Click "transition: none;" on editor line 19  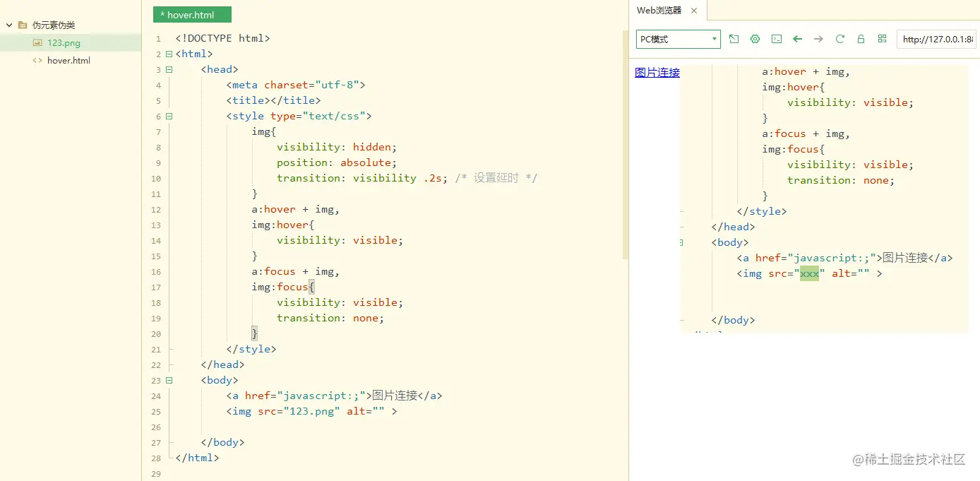tap(330, 318)
